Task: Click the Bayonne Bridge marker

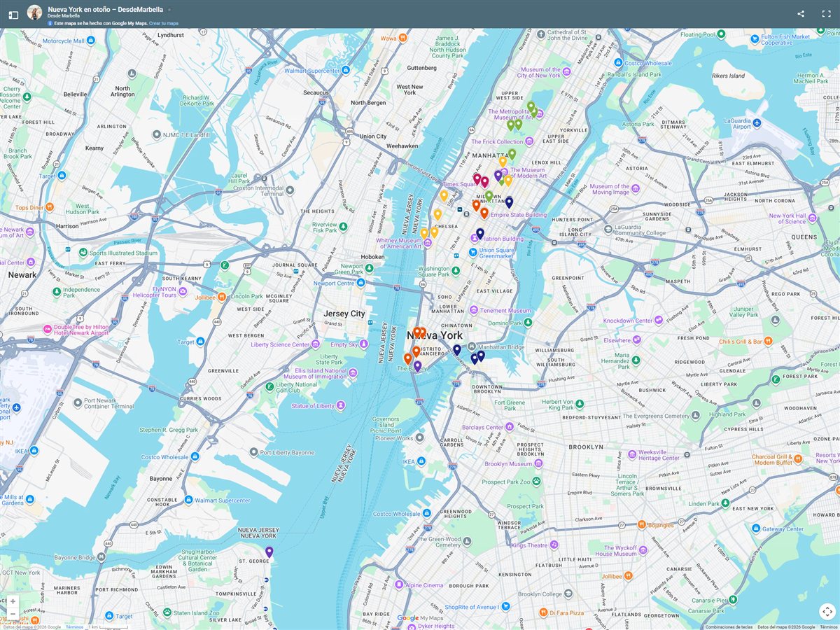Action: pos(101,557)
